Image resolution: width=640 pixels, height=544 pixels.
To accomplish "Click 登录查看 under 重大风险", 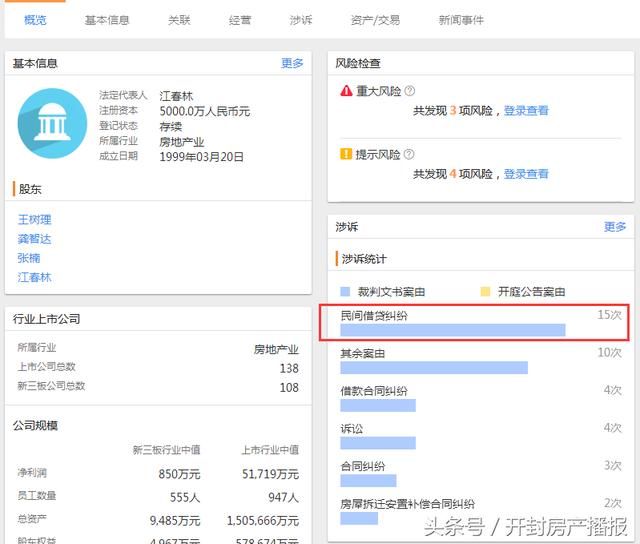I will point(526,111).
